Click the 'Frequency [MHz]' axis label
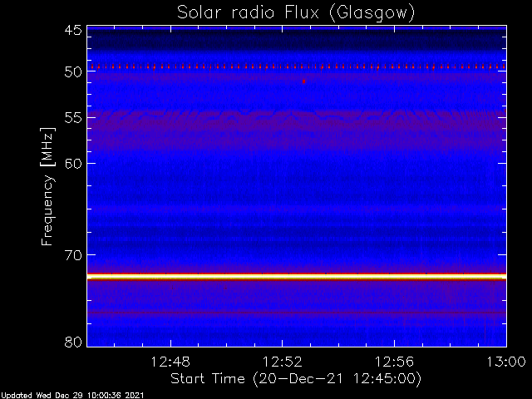This screenshot has height=399, width=532. (47, 186)
